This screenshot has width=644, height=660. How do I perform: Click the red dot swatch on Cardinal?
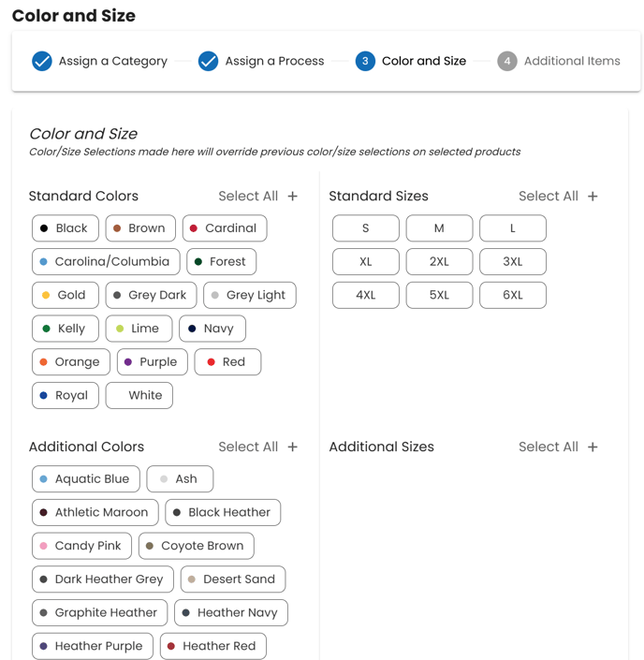click(194, 228)
